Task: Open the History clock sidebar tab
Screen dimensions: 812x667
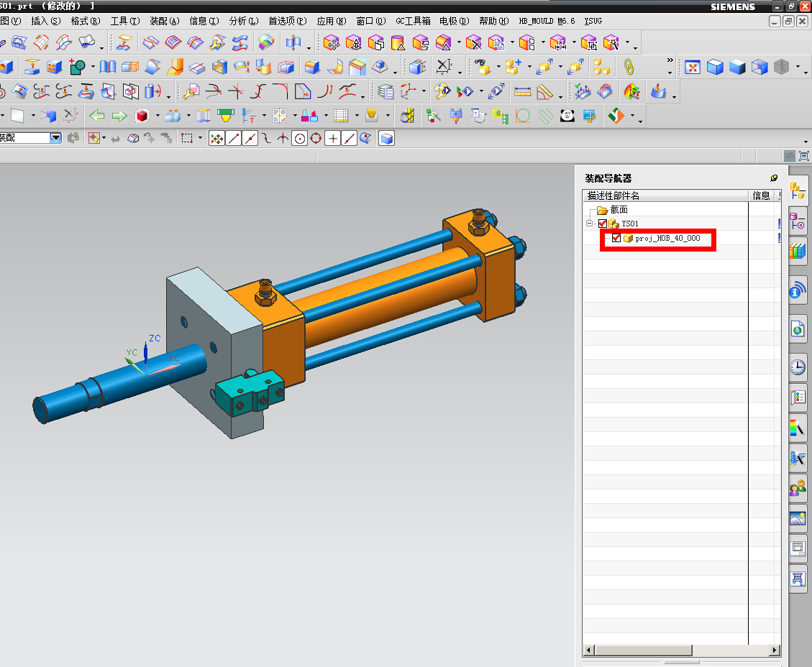Action: pyautogui.click(x=797, y=367)
